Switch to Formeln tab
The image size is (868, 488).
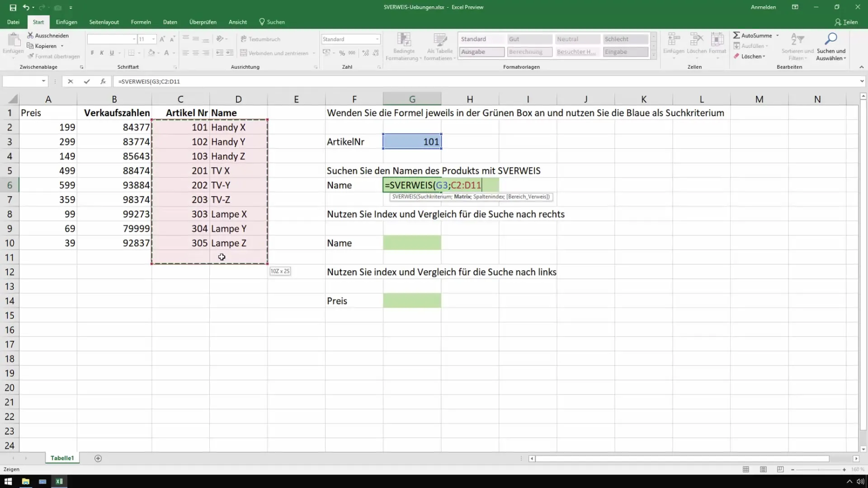tap(141, 22)
